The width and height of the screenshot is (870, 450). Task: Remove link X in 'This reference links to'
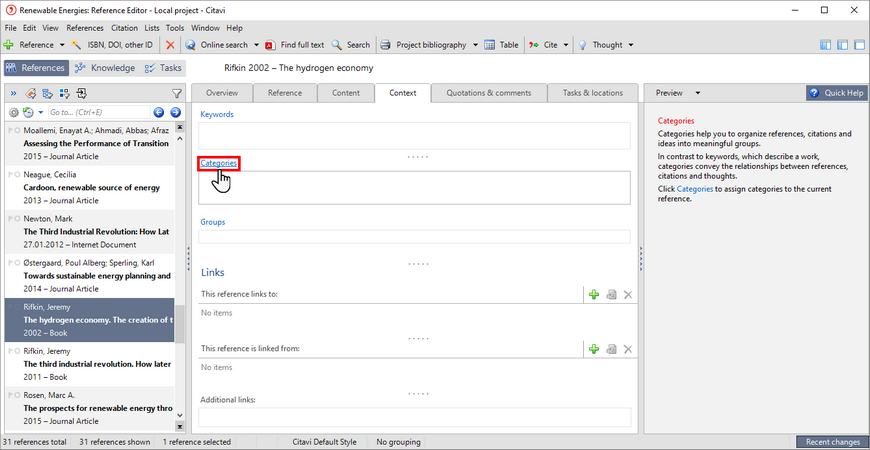(628, 295)
